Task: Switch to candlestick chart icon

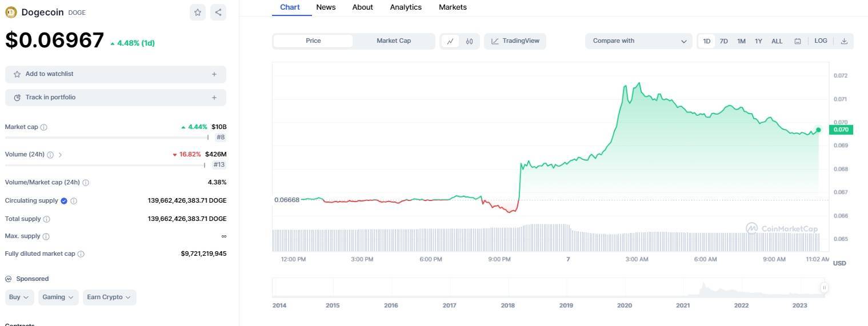Action: [469, 41]
